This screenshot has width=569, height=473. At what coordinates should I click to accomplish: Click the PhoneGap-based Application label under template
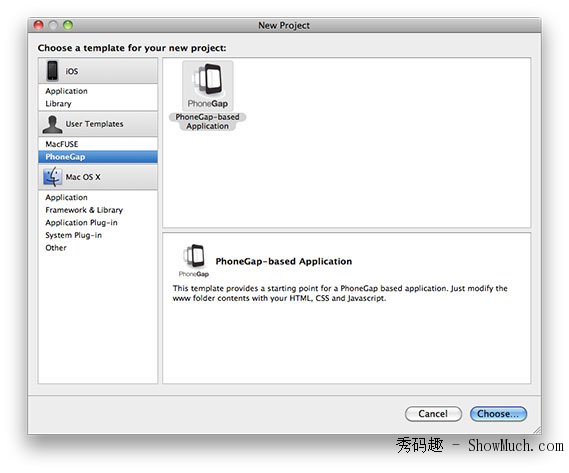point(208,122)
